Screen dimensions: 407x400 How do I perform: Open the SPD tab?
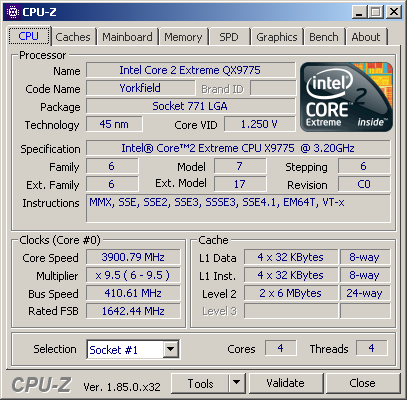(229, 37)
